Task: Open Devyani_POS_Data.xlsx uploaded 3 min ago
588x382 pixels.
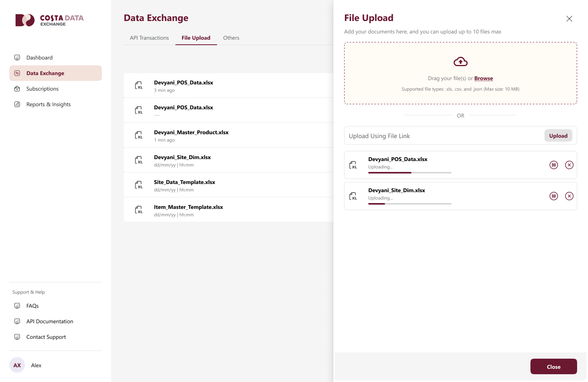Action: point(228,85)
